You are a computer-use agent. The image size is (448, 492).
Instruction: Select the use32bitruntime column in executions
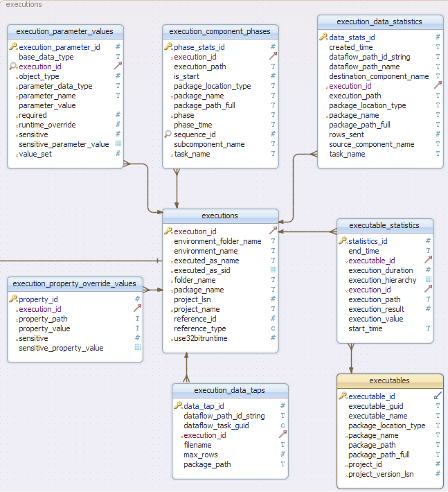tap(200, 338)
